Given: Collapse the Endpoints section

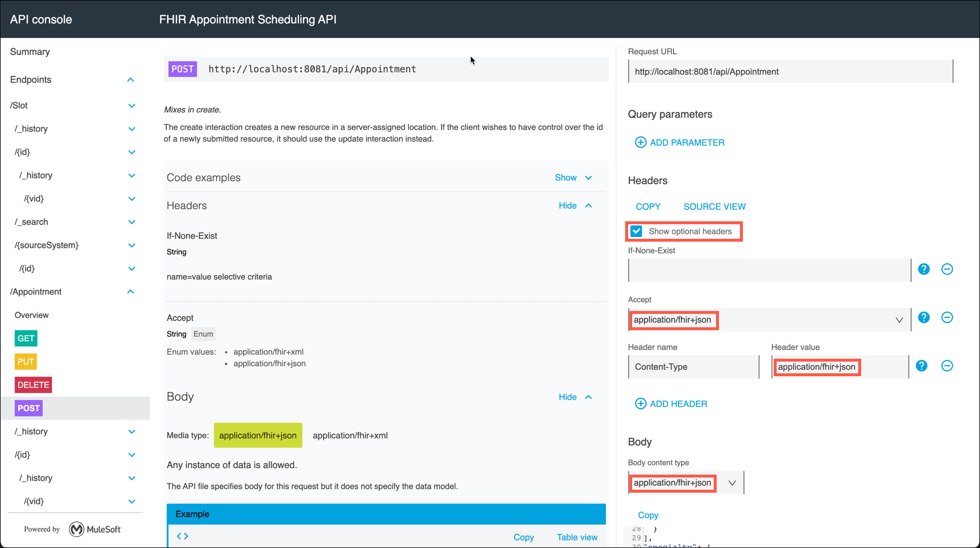Looking at the screenshot, I should [x=131, y=80].
